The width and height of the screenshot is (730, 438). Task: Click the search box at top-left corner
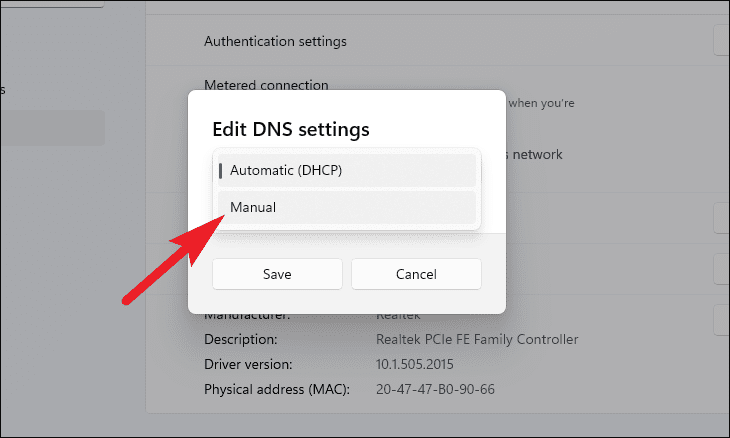click(x=52, y=3)
